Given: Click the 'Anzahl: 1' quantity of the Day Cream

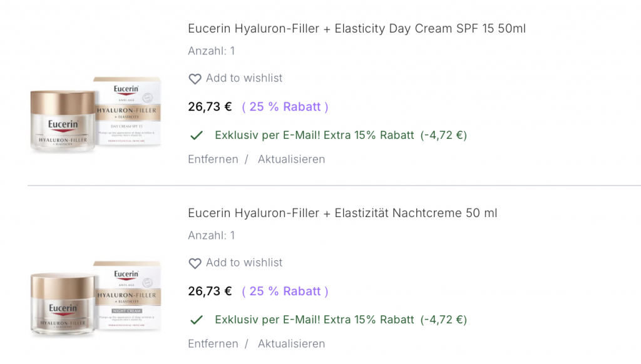Looking at the screenshot, I should 212,51.
